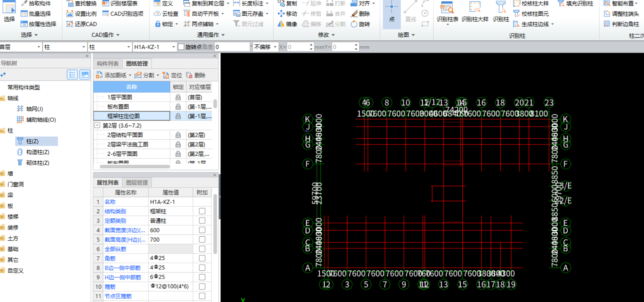
Task: Open the 分割 split dropdown arrow
Action: coord(158,75)
